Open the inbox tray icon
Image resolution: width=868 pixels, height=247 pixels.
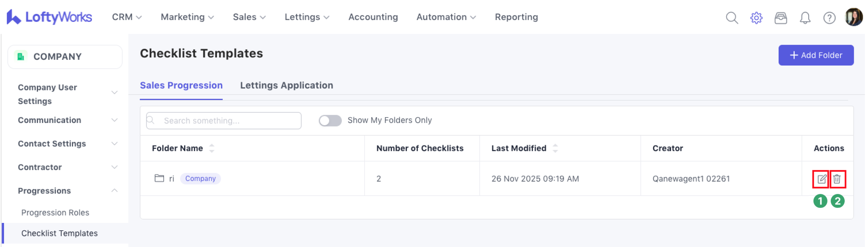coord(780,18)
